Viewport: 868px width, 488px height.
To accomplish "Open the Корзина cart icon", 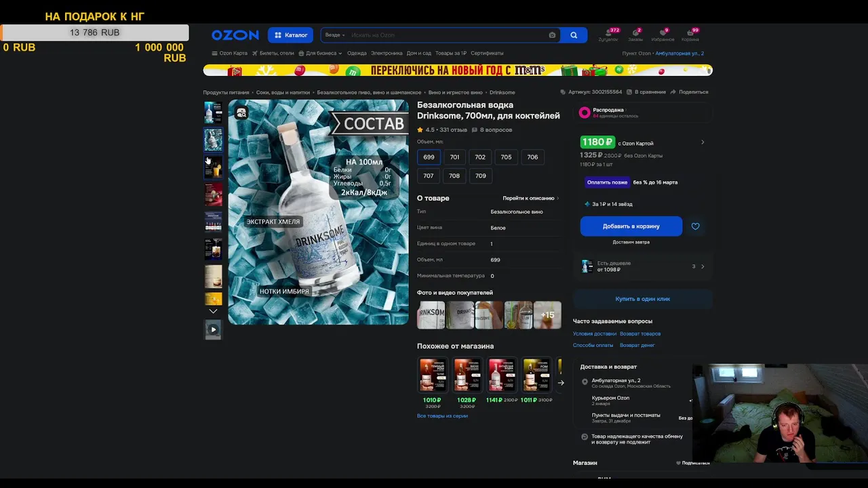I will pyautogui.click(x=690, y=35).
